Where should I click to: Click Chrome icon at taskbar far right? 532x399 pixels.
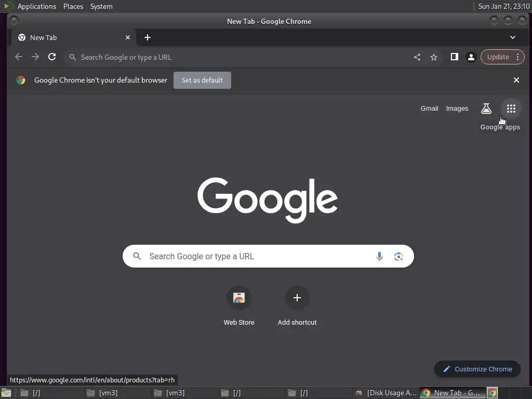492,393
